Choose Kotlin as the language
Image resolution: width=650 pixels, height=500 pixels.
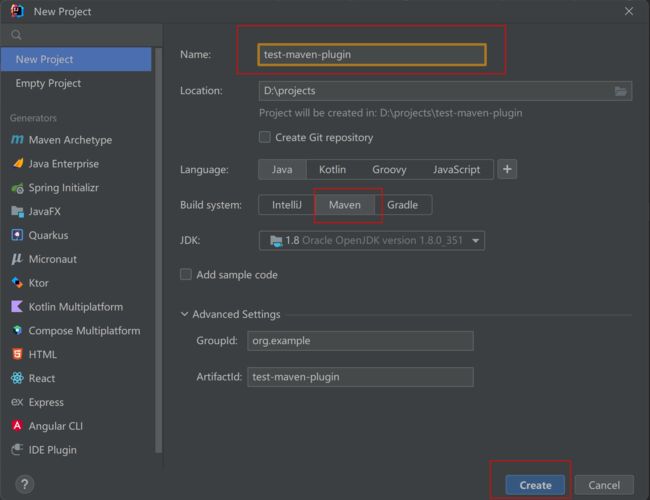[332, 169]
